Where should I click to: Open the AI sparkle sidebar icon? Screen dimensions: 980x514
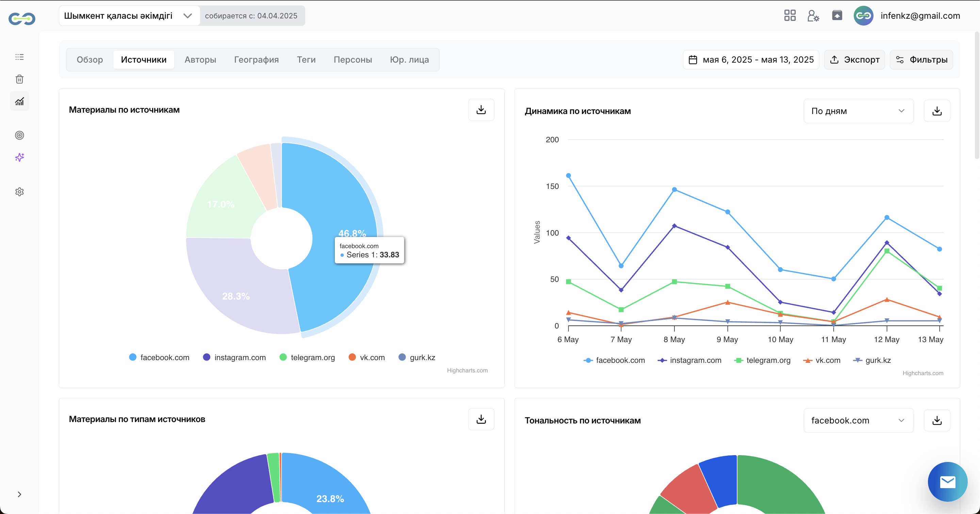click(19, 157)
